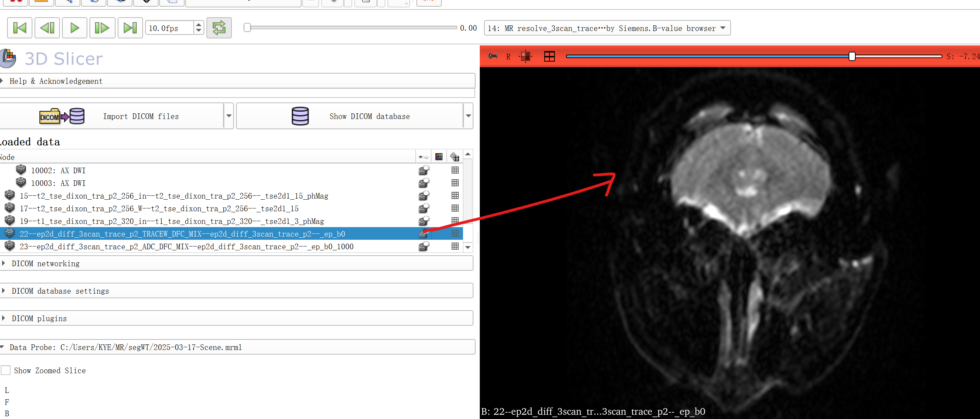Step back one frame in the sequence

pos(47,28)
